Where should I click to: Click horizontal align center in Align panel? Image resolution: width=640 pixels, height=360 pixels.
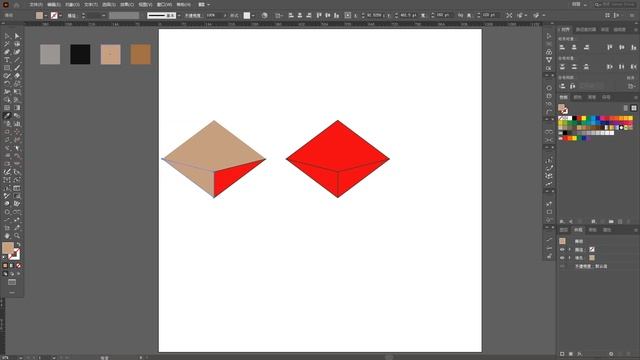[x=574, y=47]
